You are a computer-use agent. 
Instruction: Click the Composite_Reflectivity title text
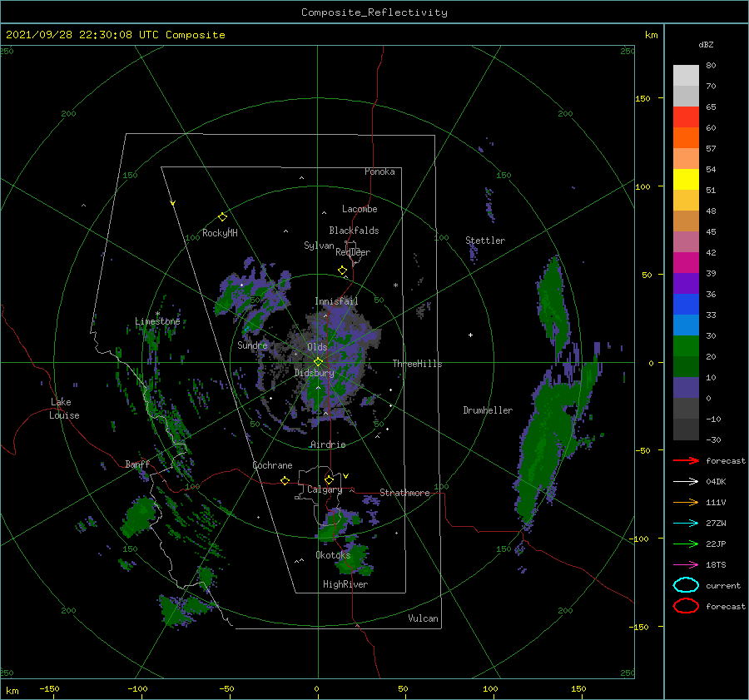pos(374,12)
